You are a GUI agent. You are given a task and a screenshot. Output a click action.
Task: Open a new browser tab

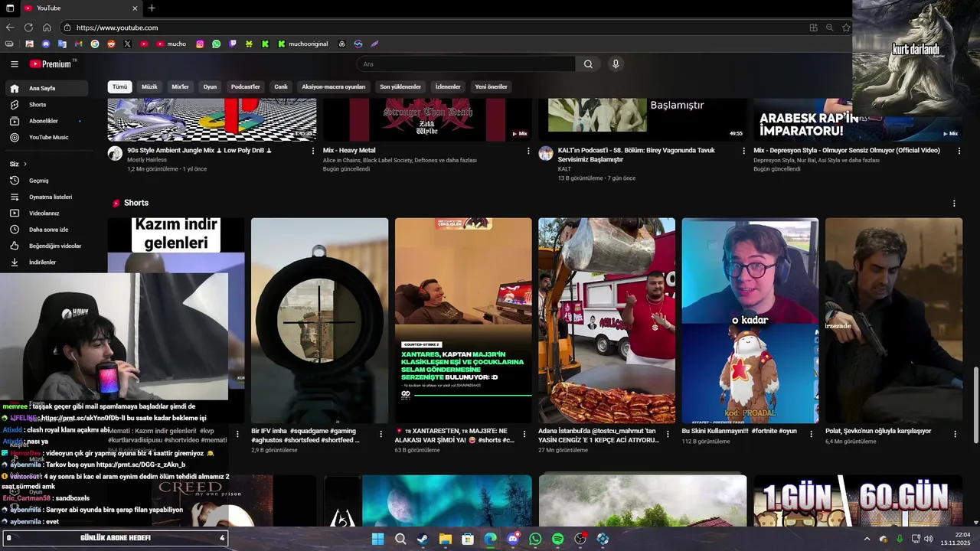152,8
